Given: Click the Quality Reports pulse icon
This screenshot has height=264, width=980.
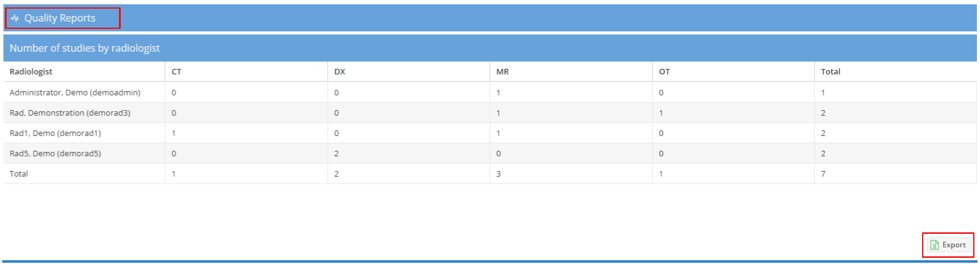Looking at the screenshot, I should point(15,18).
